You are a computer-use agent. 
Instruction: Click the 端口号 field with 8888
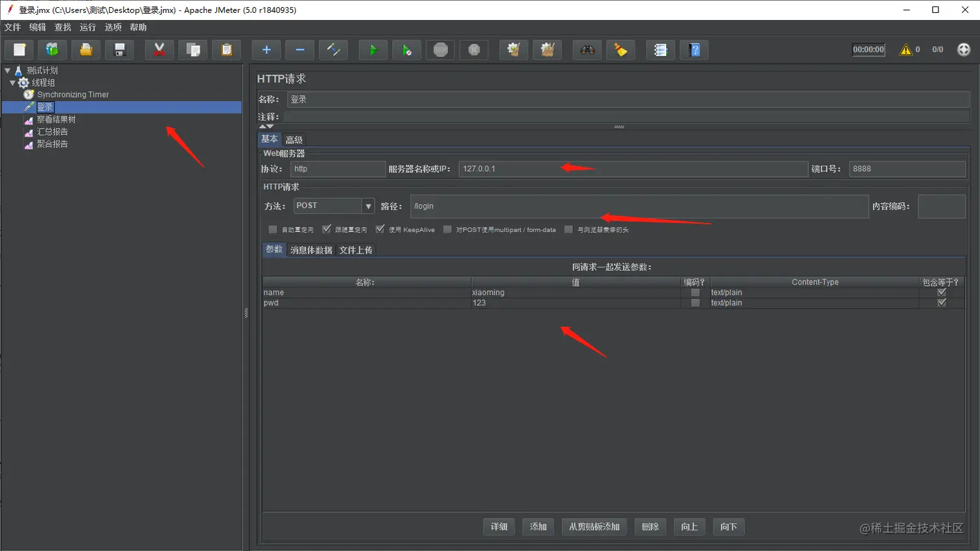[x=907, y=169]
